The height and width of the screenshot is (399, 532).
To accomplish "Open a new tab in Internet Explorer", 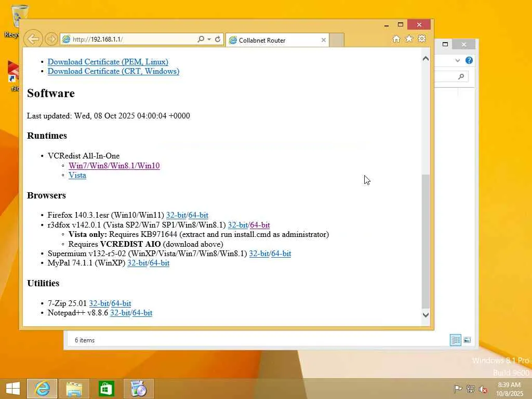I will (x=337, y=40).
